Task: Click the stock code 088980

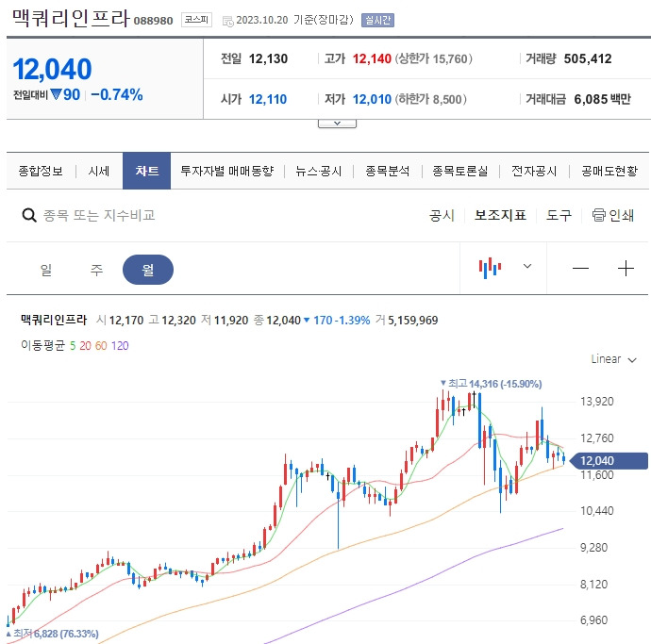Action: pos(153,21)
